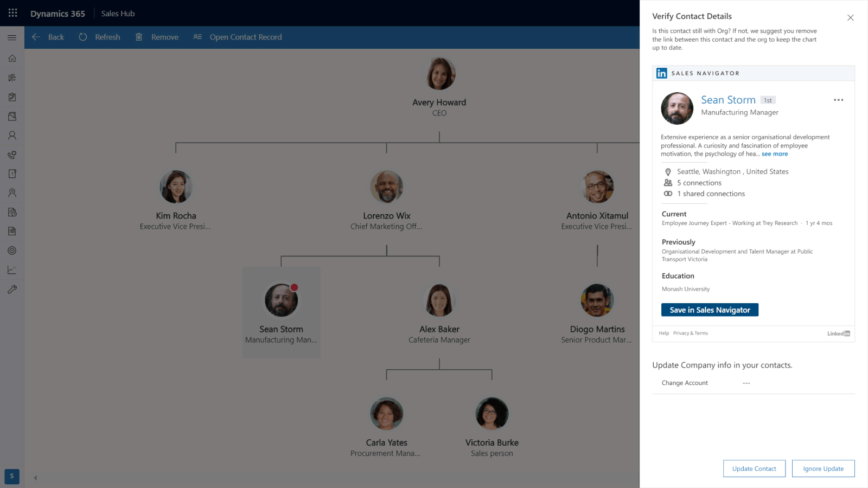Select Antonio Xitamul org chart node
Image resolution: width=868 pixels, height=488 pixels.
597,200
